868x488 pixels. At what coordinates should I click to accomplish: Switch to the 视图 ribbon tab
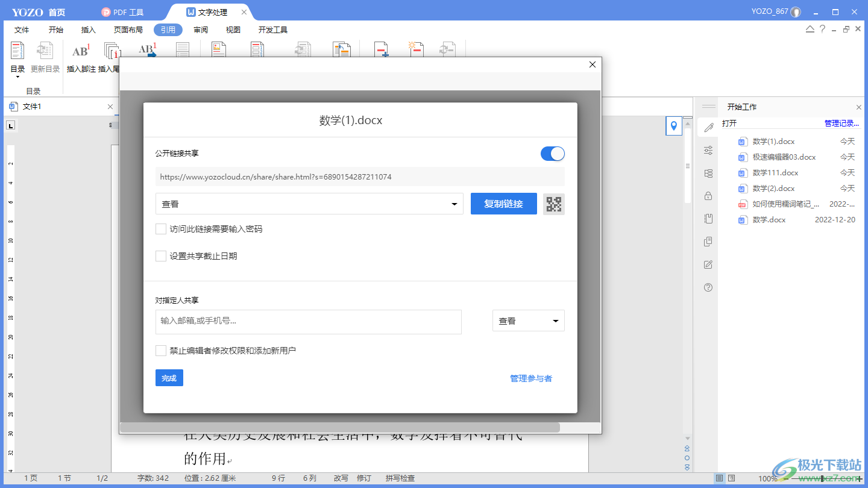[x=233, y=30]
